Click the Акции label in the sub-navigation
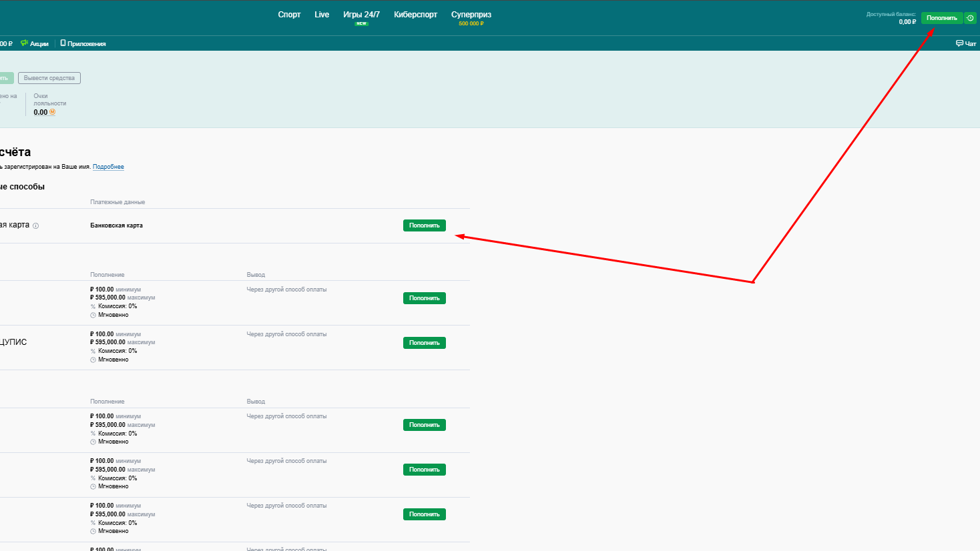The width and height of the screenshot is (980, 551). tap(39, 44)
